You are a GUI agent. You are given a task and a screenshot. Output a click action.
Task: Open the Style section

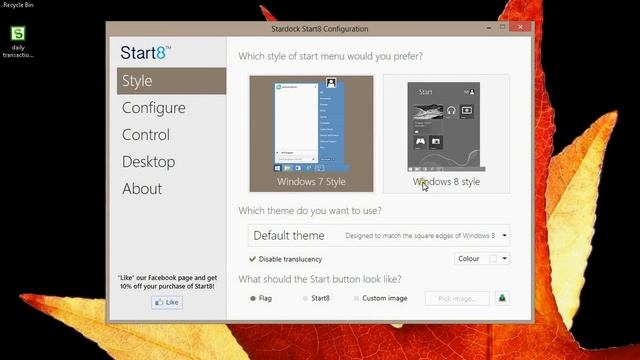171,81
